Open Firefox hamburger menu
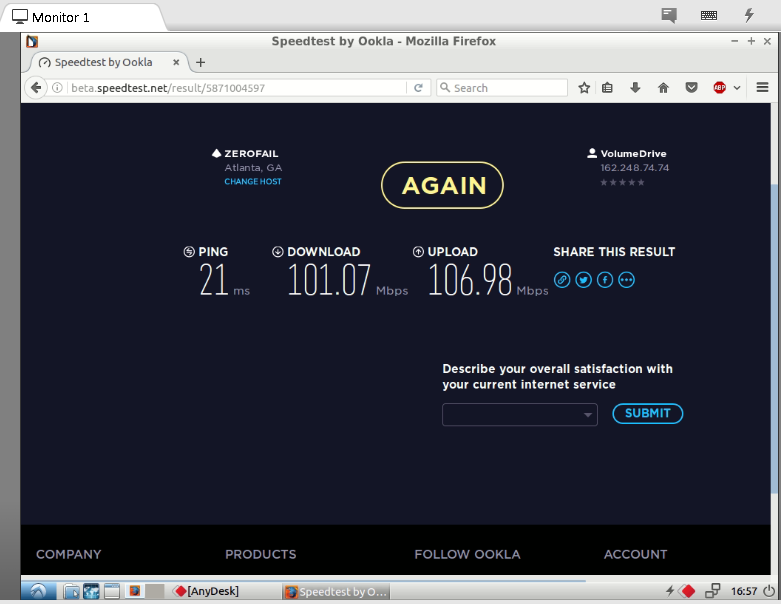The width and height of the screenshot is (781, 604). click(762, 88)
